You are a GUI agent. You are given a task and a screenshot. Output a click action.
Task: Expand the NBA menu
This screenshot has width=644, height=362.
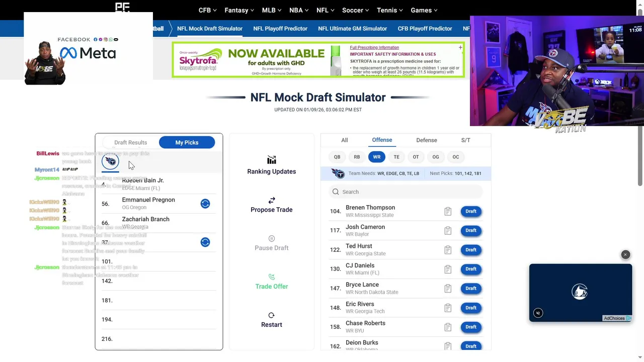click(299, 10)
